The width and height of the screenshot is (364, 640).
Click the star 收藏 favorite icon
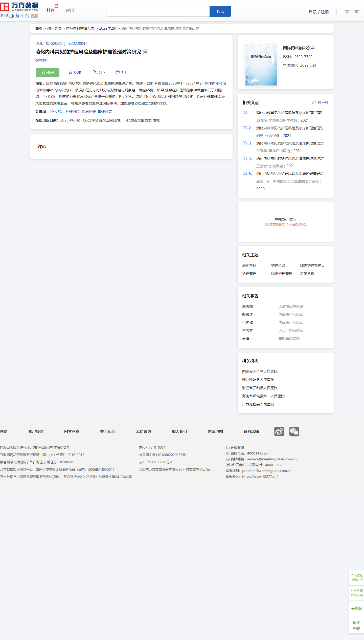(71, 72)
